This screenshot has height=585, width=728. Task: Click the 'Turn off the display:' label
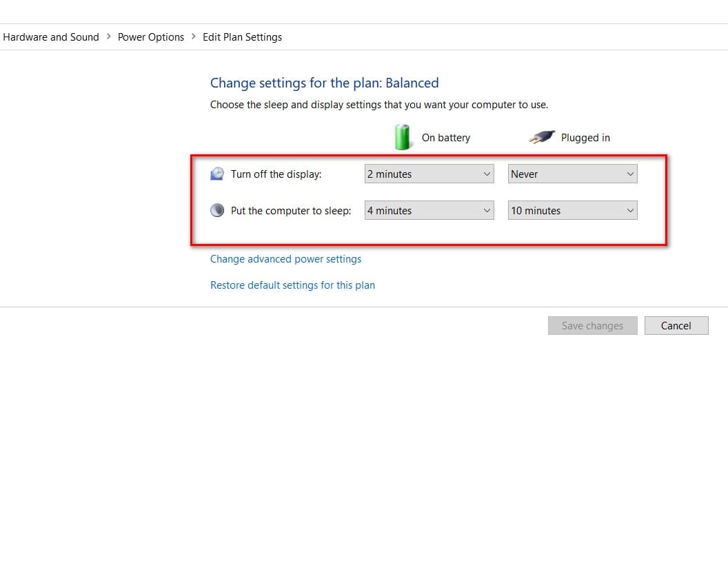pyautogui.click(x=276, y=174)
